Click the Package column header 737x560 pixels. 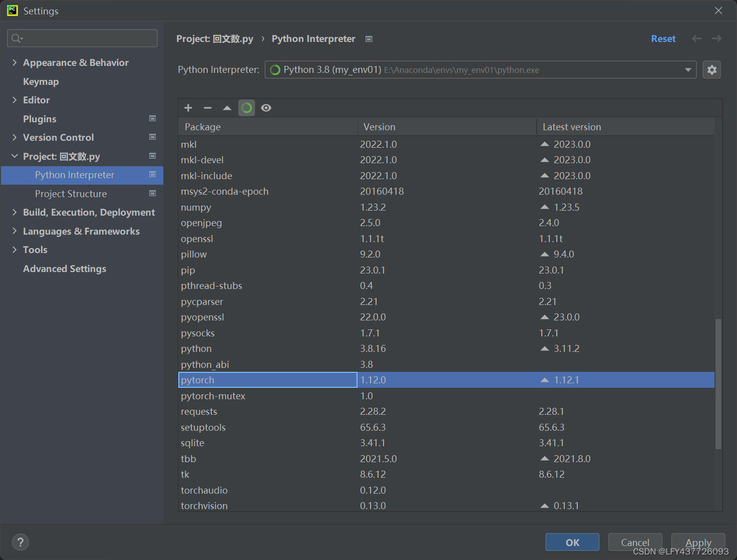click(x=268, y=127)
